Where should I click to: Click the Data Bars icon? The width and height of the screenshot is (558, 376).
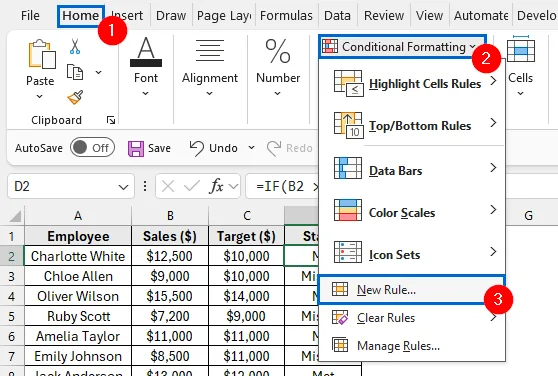coord(348,168)
